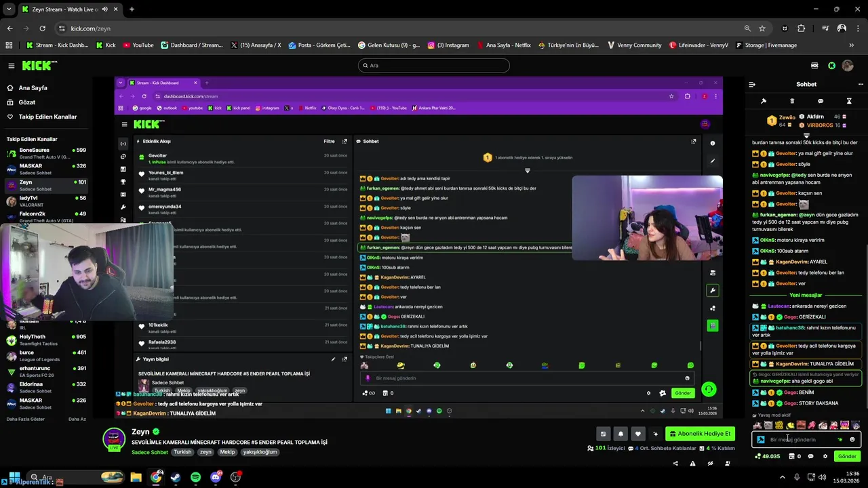Toggle the notification bell for Zeyn
Viewport: 868px width, 488px height.
click(620, 434)
